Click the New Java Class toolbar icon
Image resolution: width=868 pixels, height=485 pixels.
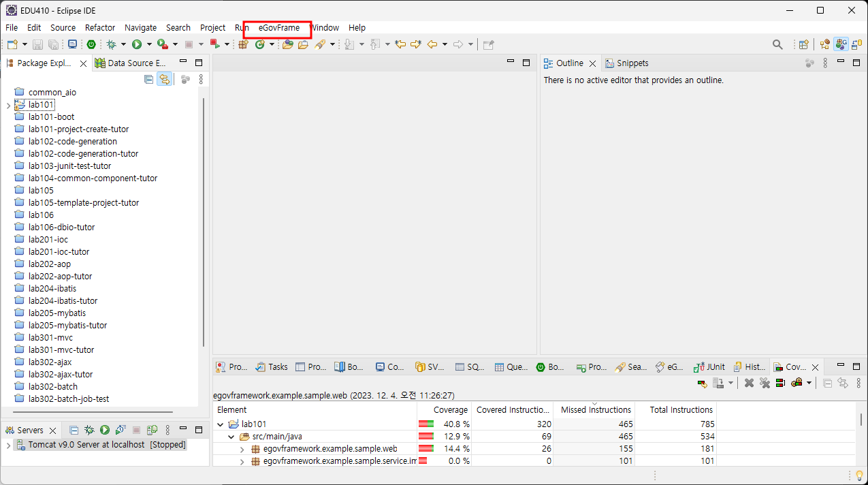[x=259, y=44]
